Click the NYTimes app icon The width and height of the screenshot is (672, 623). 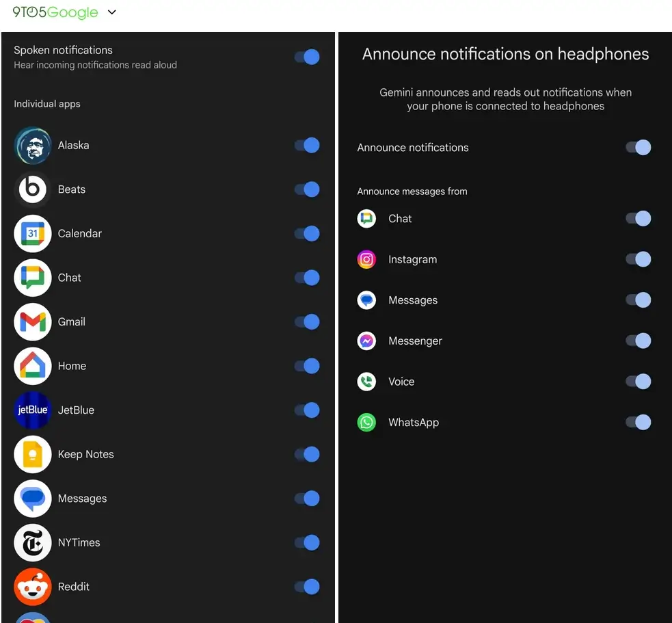point(32,543)
